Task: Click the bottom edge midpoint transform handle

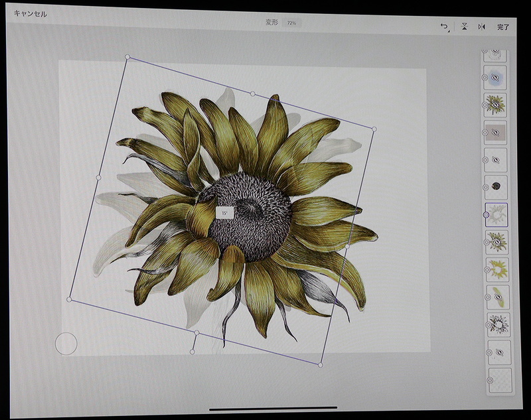Action: 196,333
